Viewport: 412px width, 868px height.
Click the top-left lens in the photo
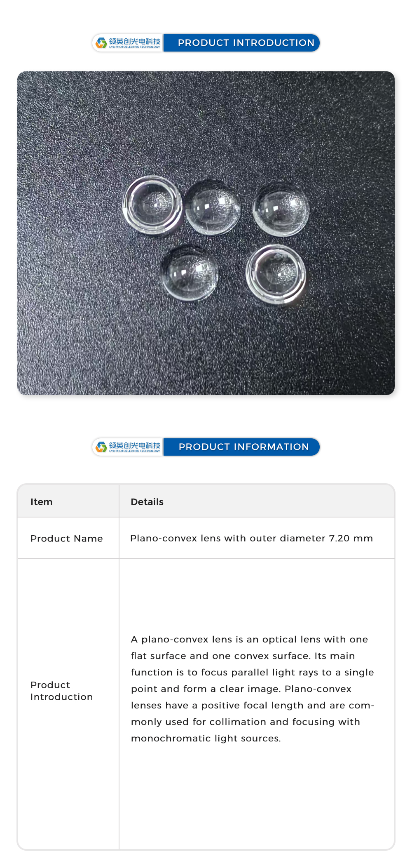click(152, 205)
